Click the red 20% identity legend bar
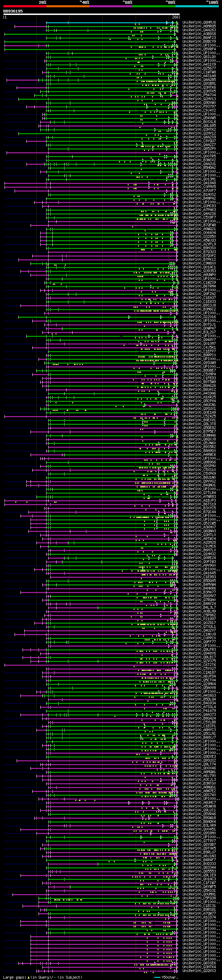The image size is (222, 980). [x=25, y=6]
